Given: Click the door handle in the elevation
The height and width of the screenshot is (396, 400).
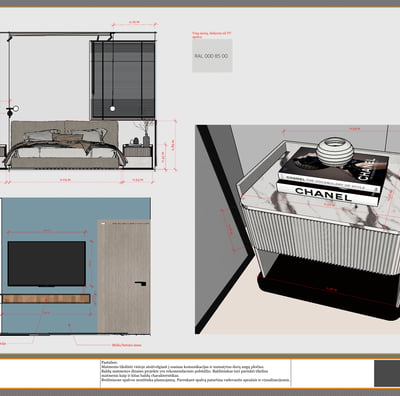Looking at the screenshot, I should 141,284.
